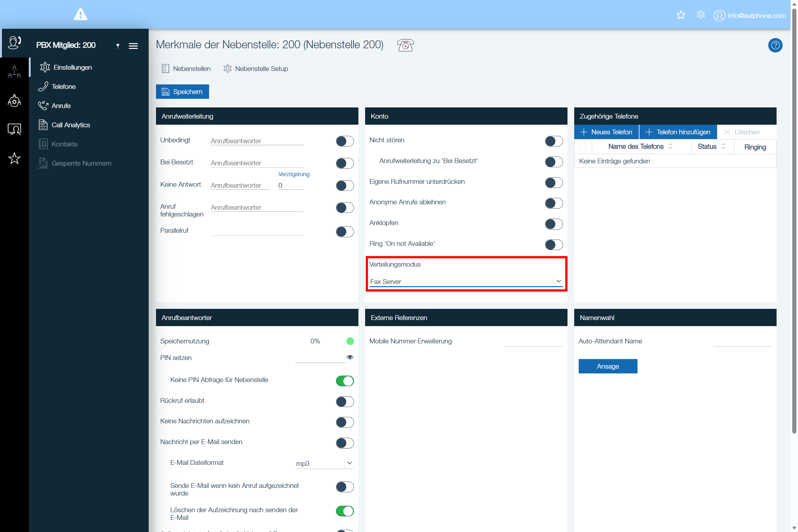Click the warning triangle icon in header
The width and height of the screenshot is (798, 532).
(81, 15)
